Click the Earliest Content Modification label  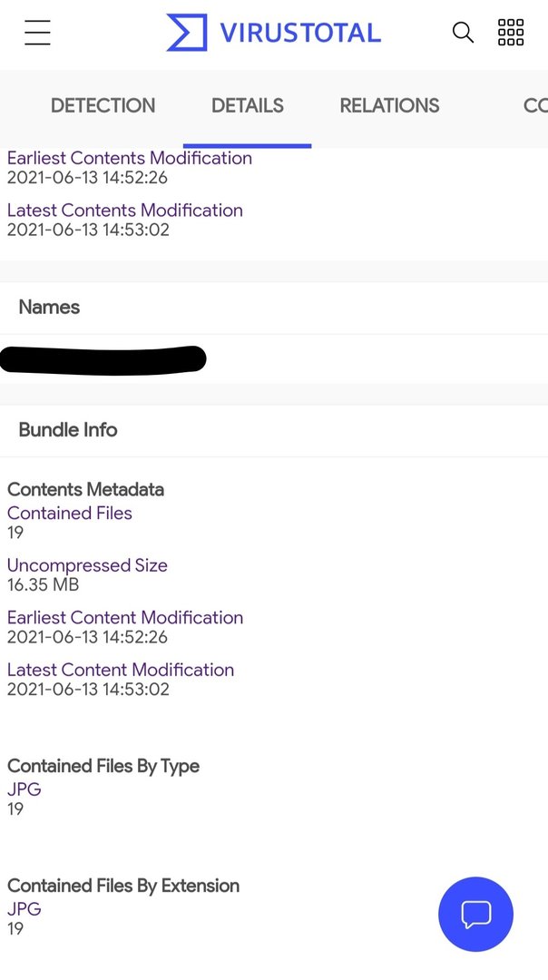tap(125, 618)
